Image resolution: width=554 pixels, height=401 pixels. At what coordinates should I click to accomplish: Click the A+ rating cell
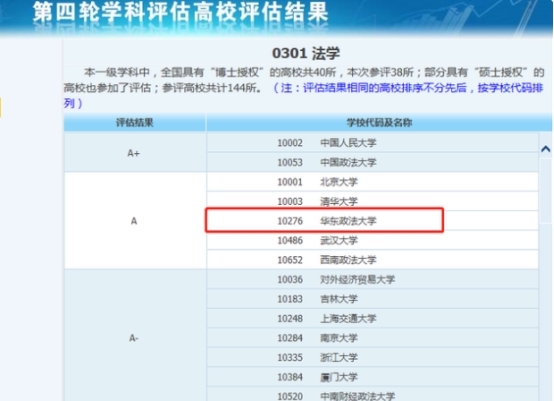[x=134, y=153]
